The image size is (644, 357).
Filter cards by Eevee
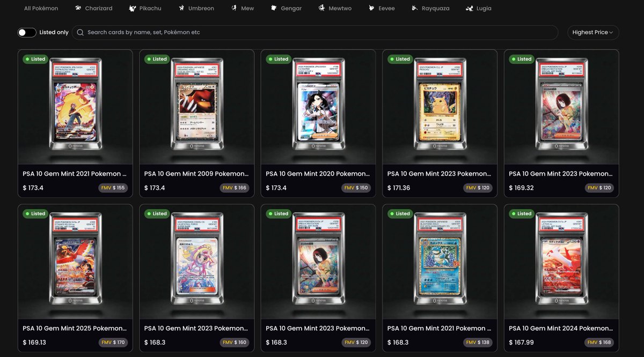pyautogui.click(x=383, y=8)
